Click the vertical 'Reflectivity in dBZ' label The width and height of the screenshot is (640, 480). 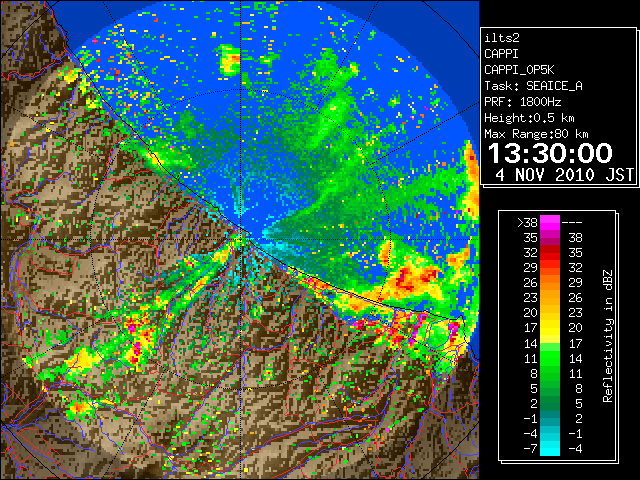607,336
